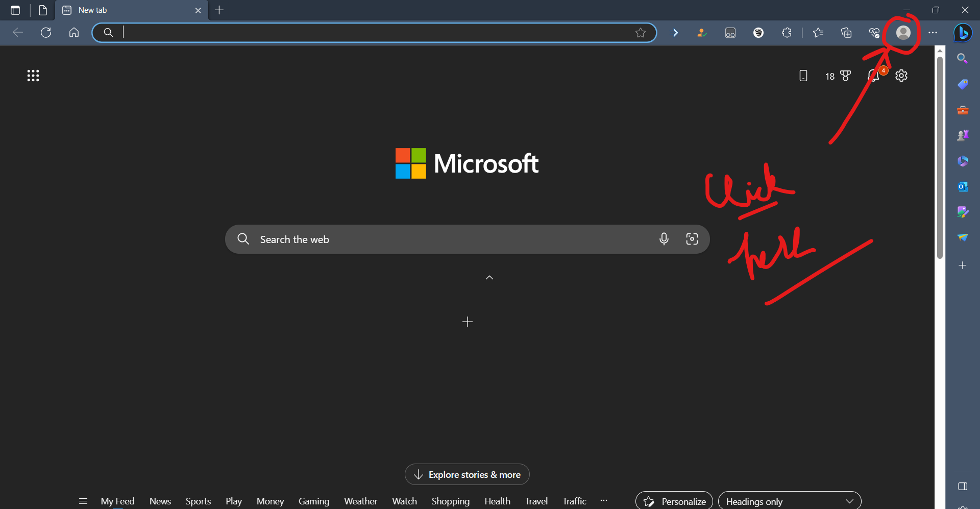Add a sidebar app with plus

[x=963, y=265]
